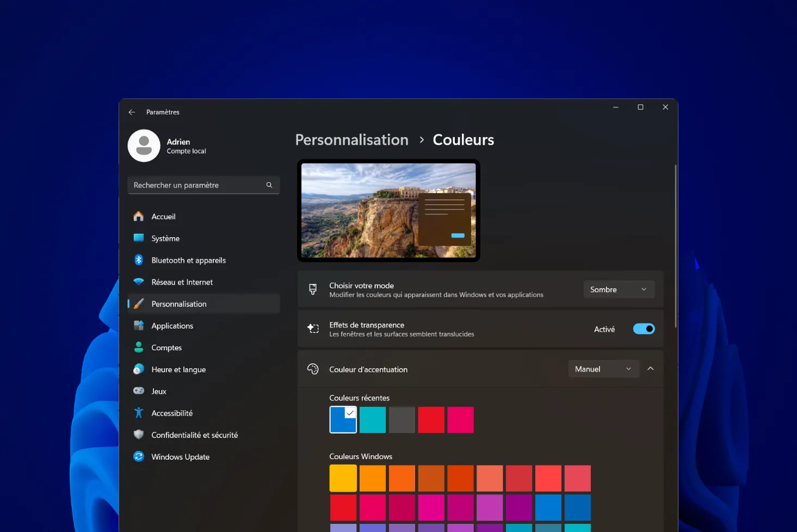Go to Système settings
This screenshot has width=797, height=532.
[x=203, y=238]
